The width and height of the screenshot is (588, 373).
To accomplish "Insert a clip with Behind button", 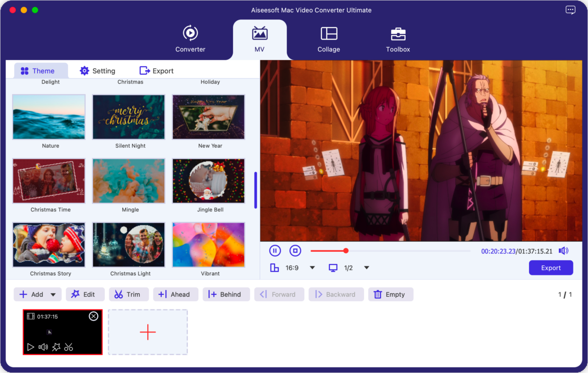I will coord(226,294).
